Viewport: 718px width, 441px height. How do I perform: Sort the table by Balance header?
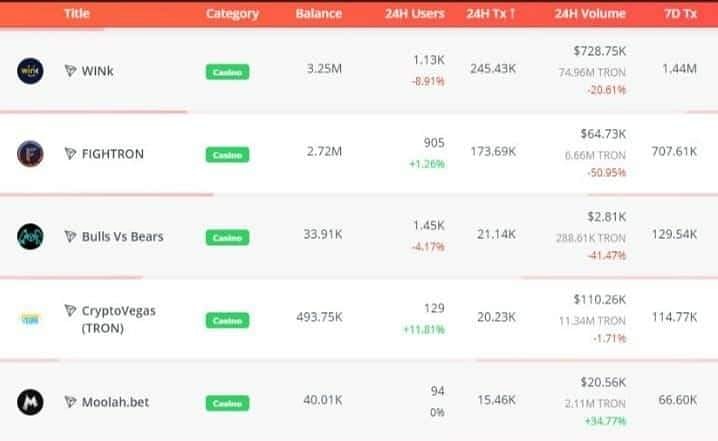pyautogui.click(x=319, y=14)
